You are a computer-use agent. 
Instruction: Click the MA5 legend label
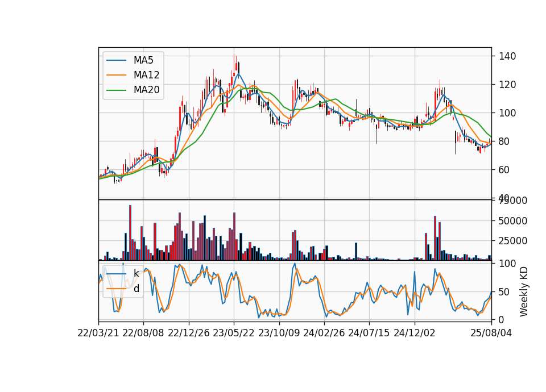[143, 60]
